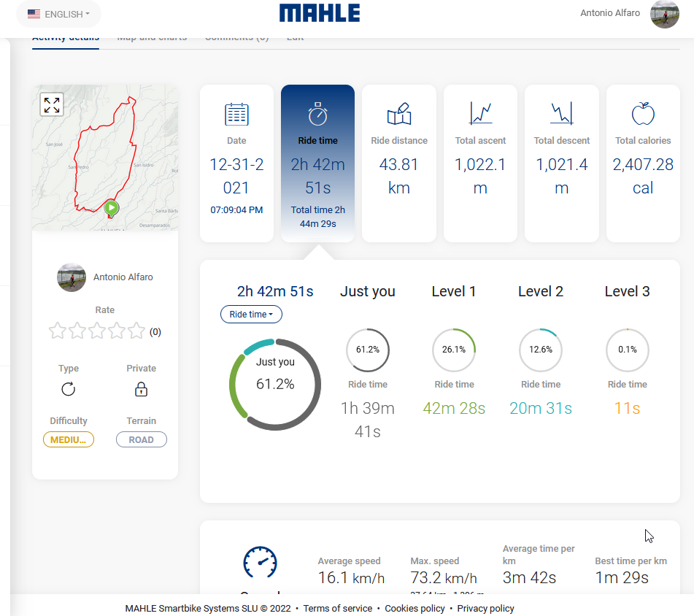
Task: Open the Privacy policy link
Action: click(x=485, y=609)
